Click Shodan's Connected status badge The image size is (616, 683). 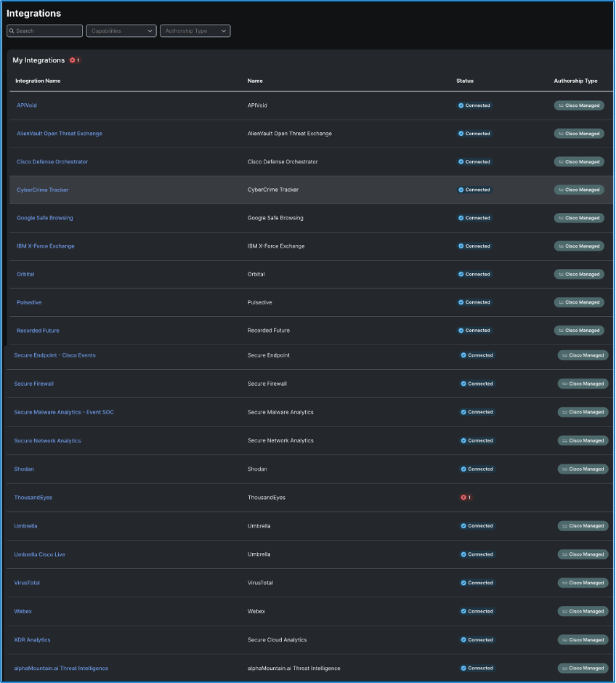[477, 469]
